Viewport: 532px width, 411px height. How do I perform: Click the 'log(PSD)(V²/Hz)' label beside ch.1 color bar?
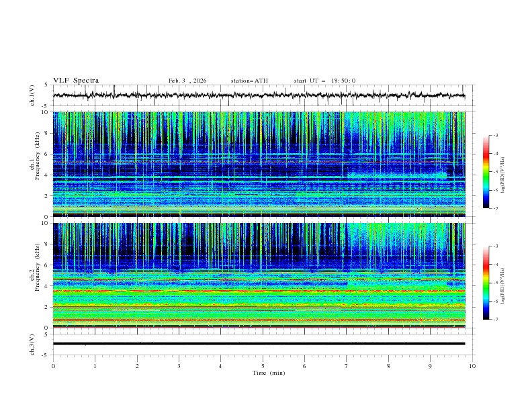pyautogui.click(x=503, y=175)
